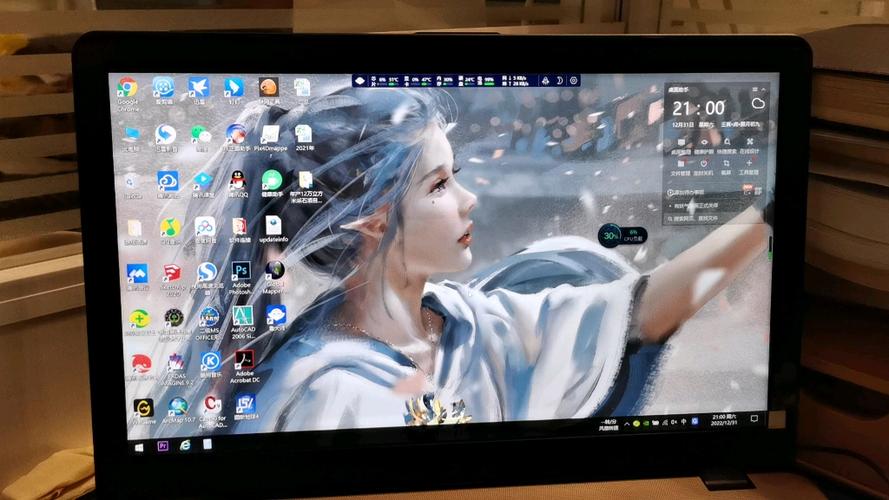The height and width of the screenshot is (500, 889).
Task: Open the Windows notification center icon
Action: pos(754,418)
